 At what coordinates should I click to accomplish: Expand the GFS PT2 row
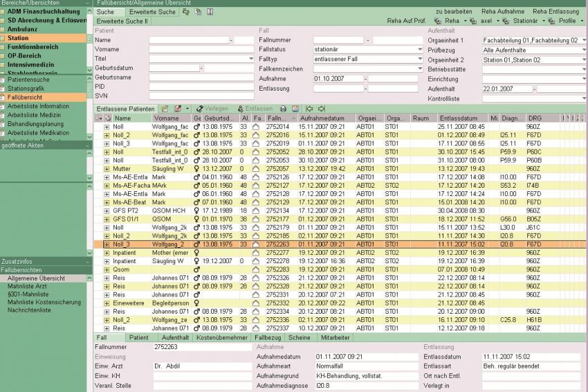(x=107, y=211)
